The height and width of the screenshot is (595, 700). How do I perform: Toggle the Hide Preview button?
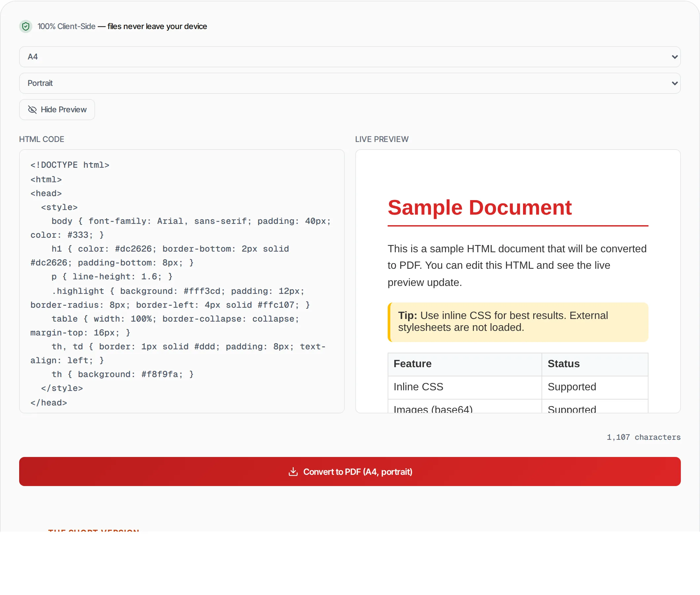click(57, 110)
